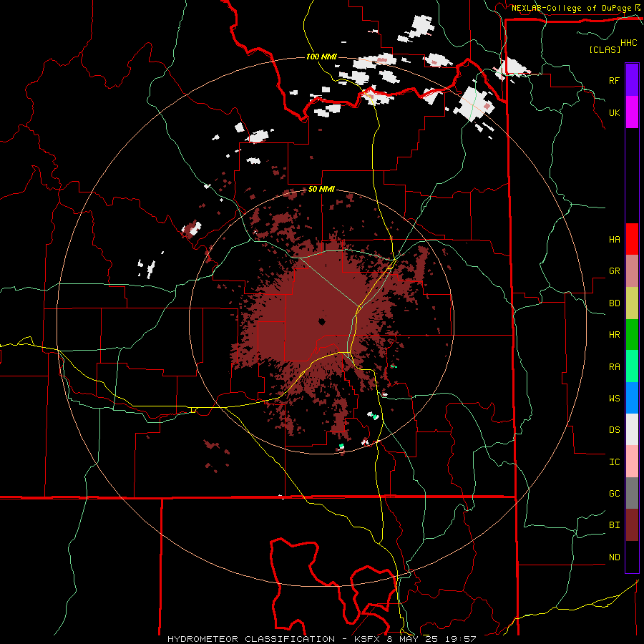Click the IC light pink legend swatch
Screen dimensions: 644x644
pos(632,462)
